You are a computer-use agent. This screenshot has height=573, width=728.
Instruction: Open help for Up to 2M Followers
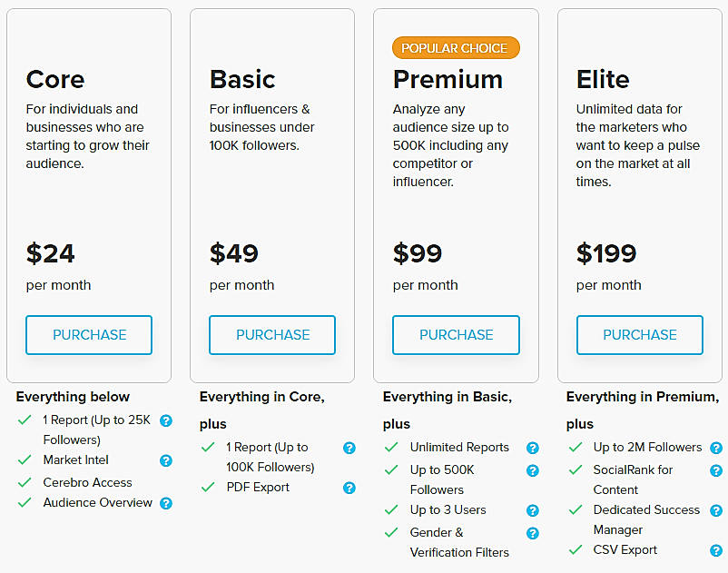pyautogui.click(x=716, y=448)
